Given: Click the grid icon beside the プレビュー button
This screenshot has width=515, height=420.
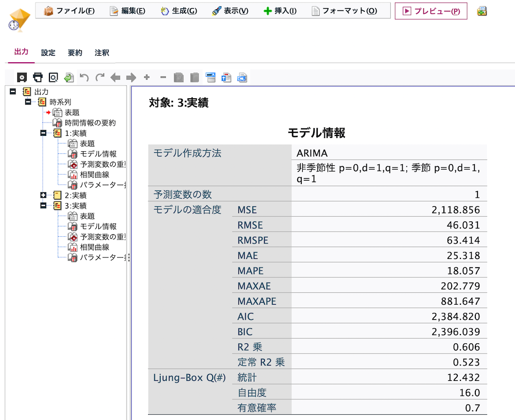Looking at the screenshot, I should point(482,10).
